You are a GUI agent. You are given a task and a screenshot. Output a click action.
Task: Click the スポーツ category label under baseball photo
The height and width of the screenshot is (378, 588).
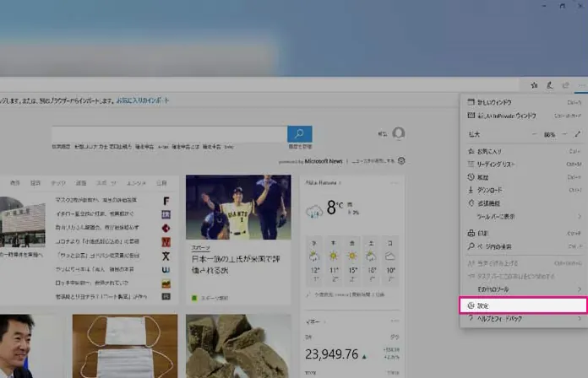click(200, 247)
